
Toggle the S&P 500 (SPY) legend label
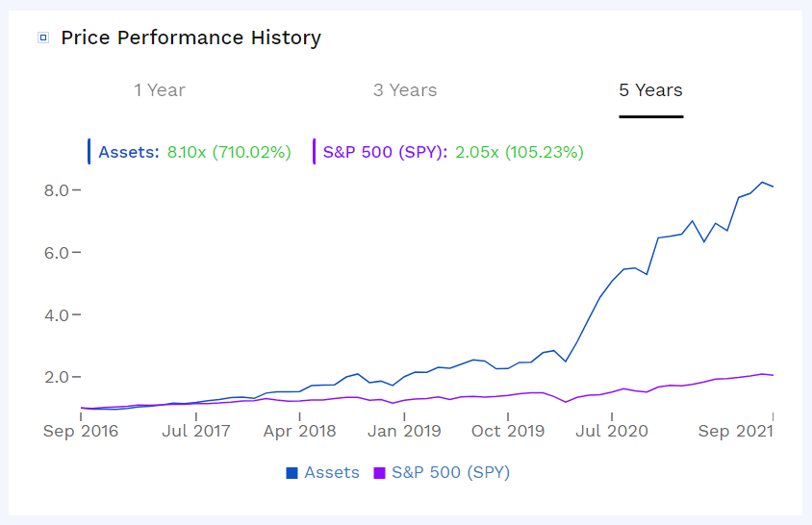pos(450,473)
